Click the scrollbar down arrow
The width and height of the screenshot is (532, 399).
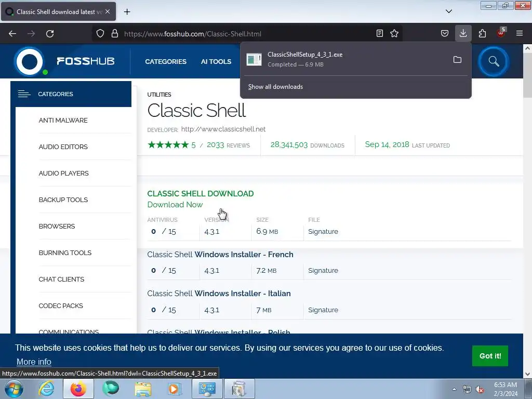pos(528,374)
